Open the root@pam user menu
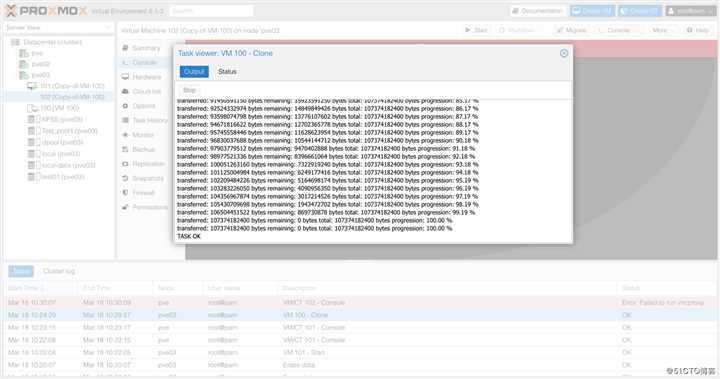Viewport: 720px width, 379px height. tap(691, 11)
